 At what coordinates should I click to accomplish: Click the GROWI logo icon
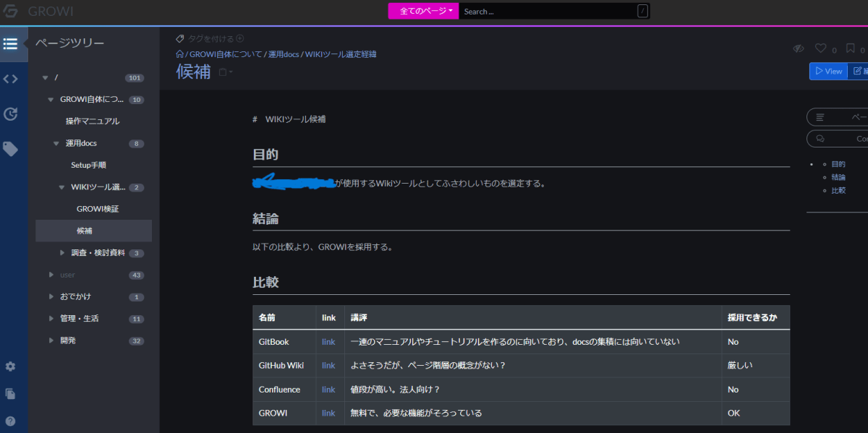coord(10,11)
